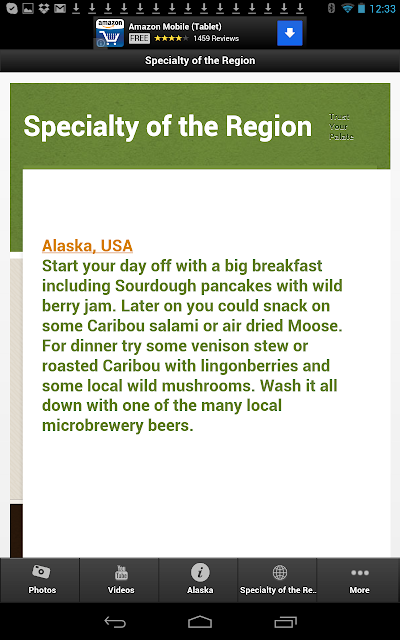The height and width of the screenshot is (640, 400).
Task: Tap the Dropbox notification icon
Action: 44,8
